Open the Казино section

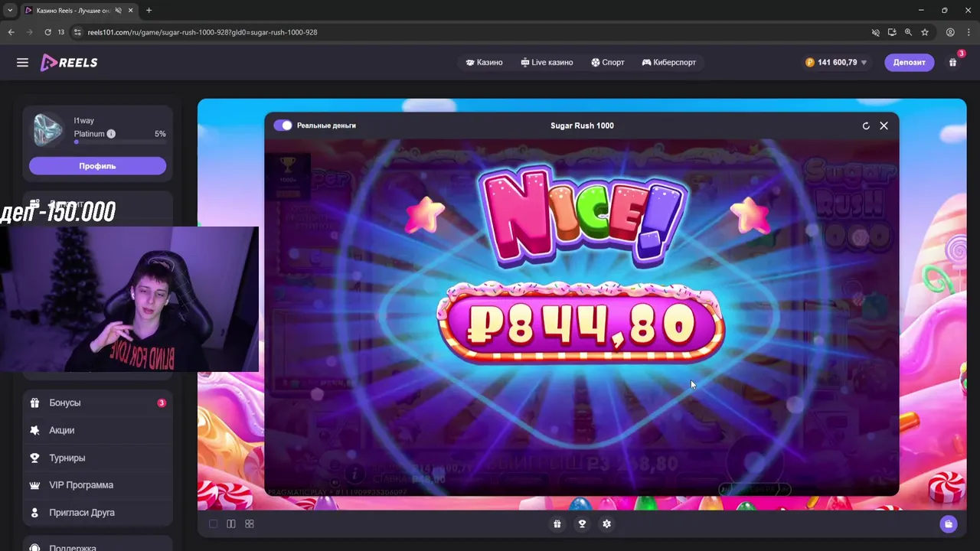click(484, 63)
